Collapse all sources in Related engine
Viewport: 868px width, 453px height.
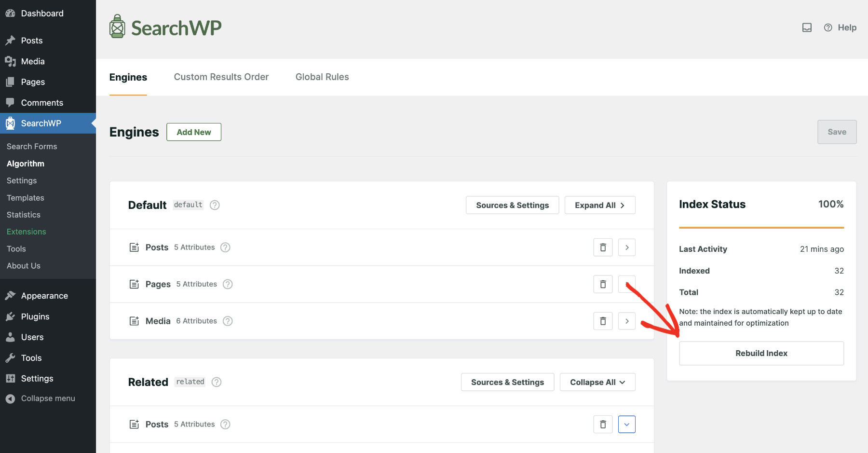(597, 382)
